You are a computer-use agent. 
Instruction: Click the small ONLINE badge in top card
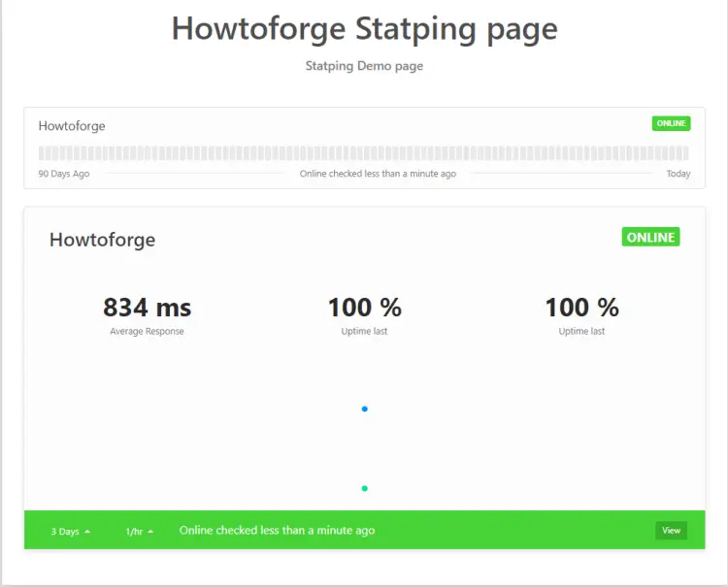tap(671, 123)
